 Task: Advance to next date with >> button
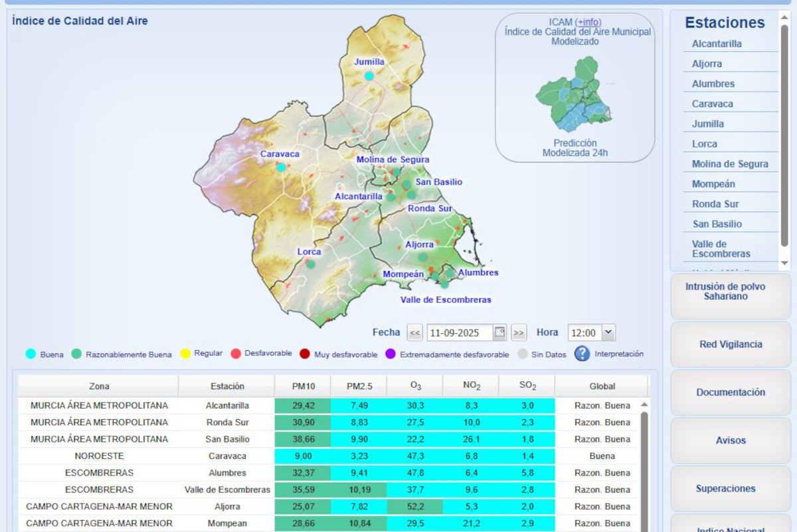(519, 333)
